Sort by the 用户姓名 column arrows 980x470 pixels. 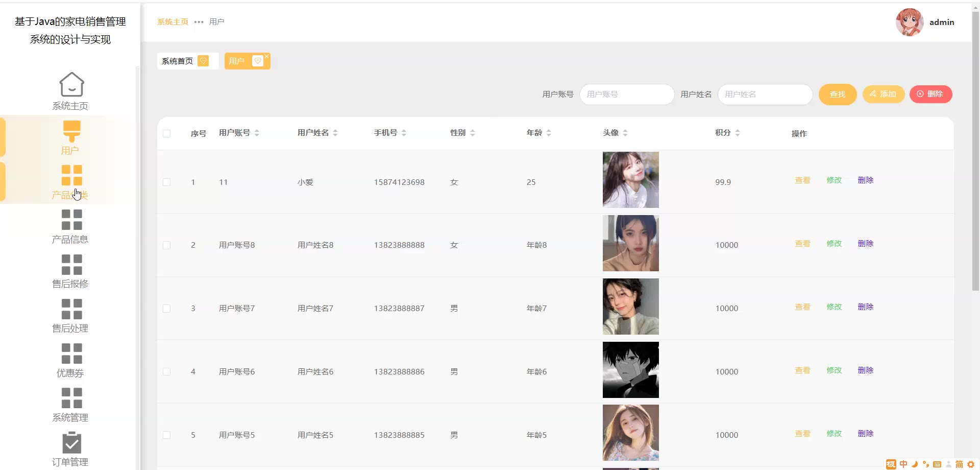[x=335, y=133]
